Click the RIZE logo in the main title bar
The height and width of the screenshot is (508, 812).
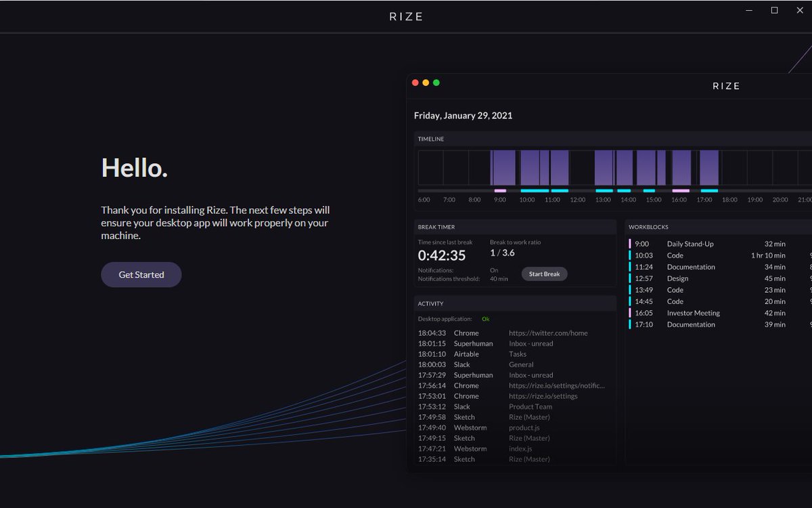click(405, 16)
